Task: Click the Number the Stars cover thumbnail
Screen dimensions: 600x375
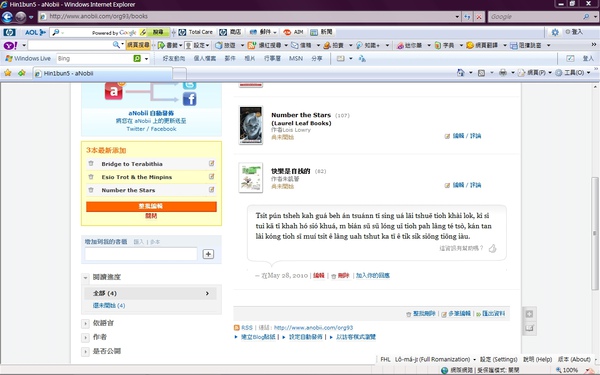Action: point(251,125)
